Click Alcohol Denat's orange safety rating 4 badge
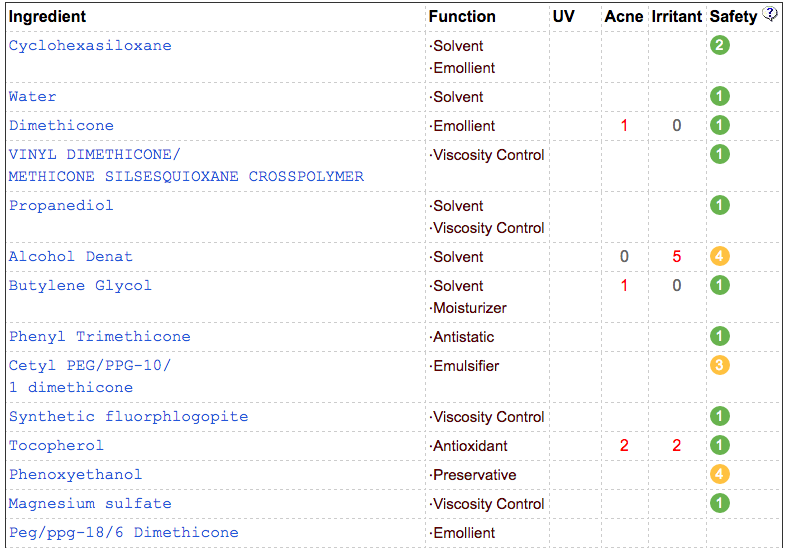 tap(720, 256)
